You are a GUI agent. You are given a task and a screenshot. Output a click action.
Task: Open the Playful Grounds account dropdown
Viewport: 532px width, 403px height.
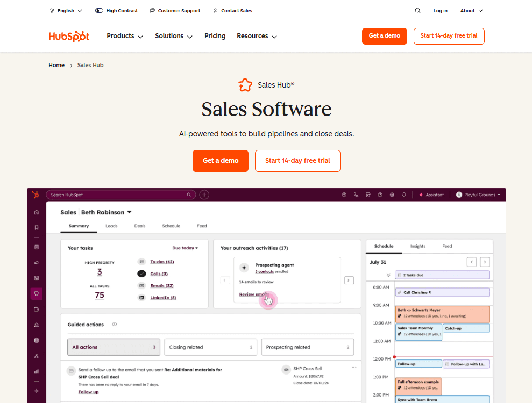pos(478,195)
